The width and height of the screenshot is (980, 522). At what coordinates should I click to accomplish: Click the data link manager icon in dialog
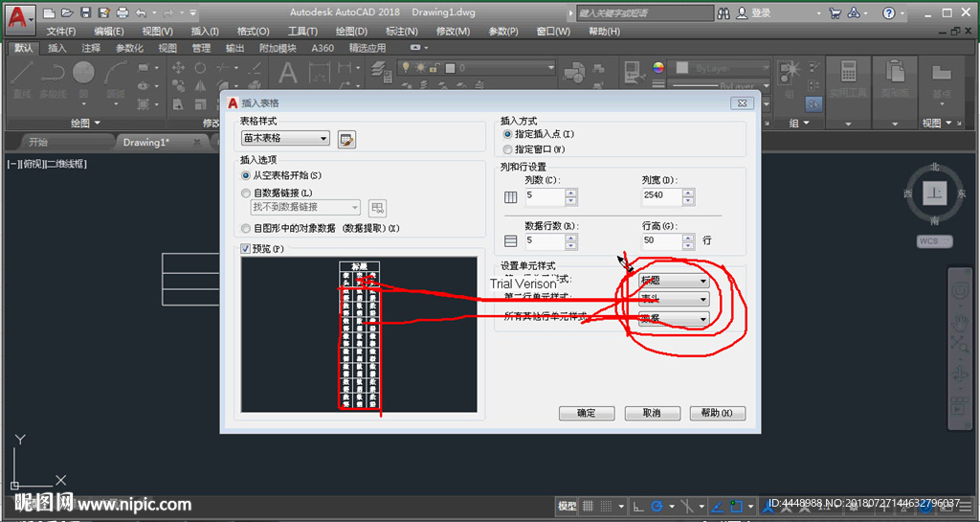click(377, 208)
